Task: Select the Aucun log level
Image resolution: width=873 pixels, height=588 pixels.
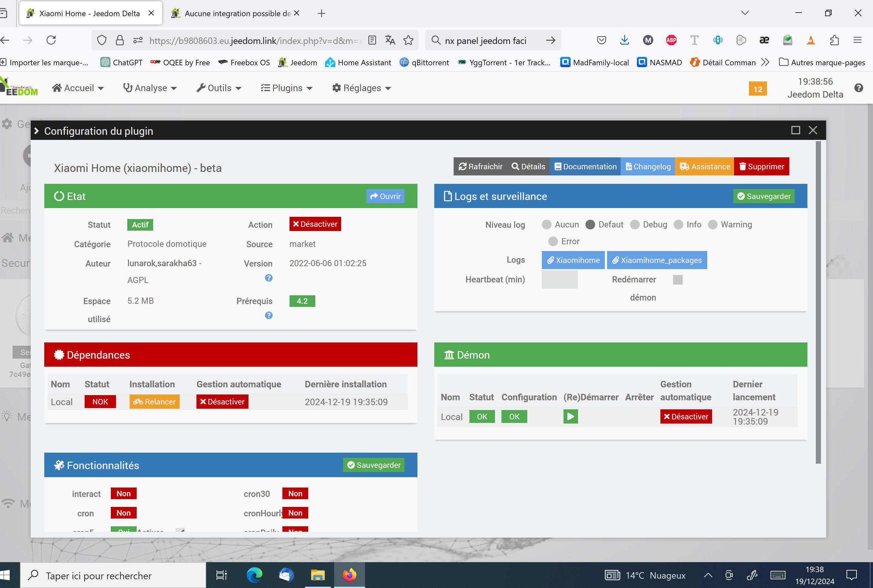Action: click(546, 225)
